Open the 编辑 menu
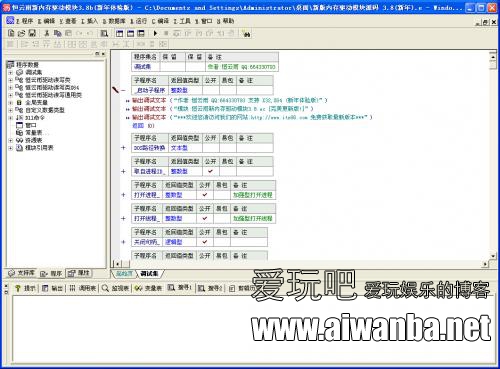 pyautogui.click(x=46, y=21)
